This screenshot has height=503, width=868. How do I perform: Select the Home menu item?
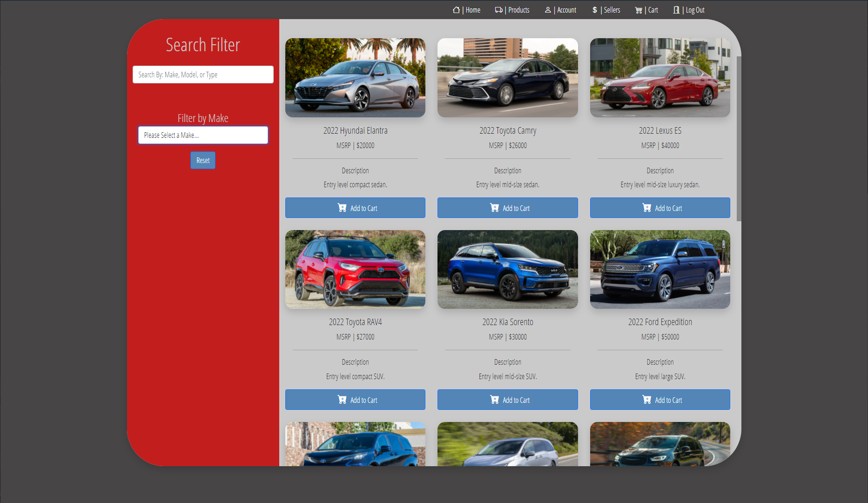473,9
